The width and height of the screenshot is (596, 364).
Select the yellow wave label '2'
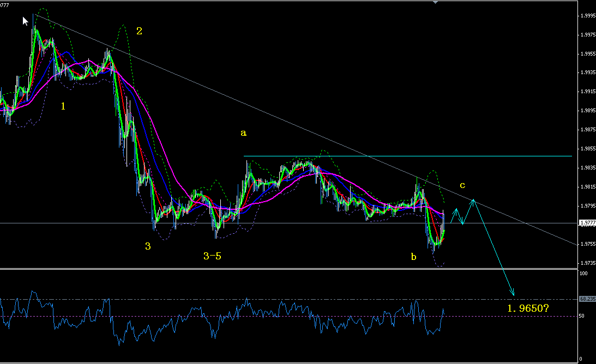[139, 31]
